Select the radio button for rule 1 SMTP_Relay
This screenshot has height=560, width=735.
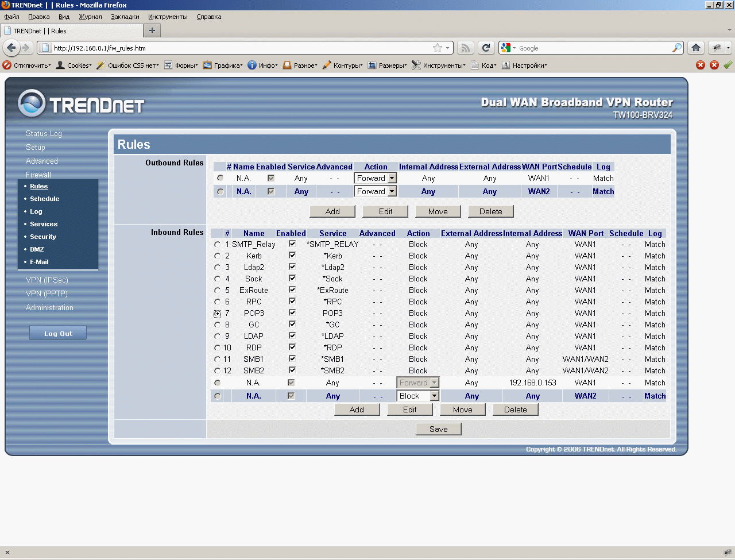pyautogui.click(x=217, y=244)
